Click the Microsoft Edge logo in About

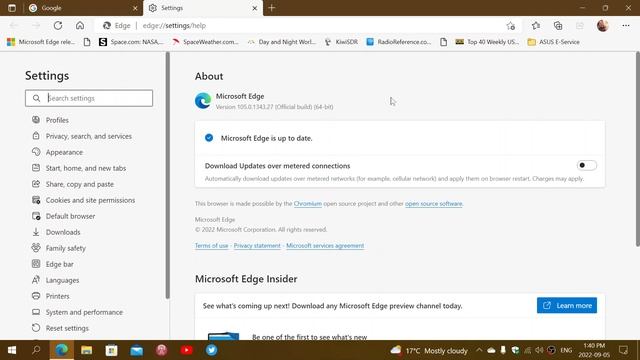(203, 101)
